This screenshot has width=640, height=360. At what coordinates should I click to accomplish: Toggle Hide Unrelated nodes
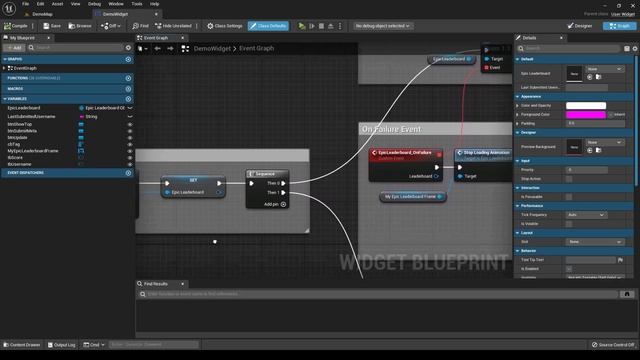pos(173,26)
